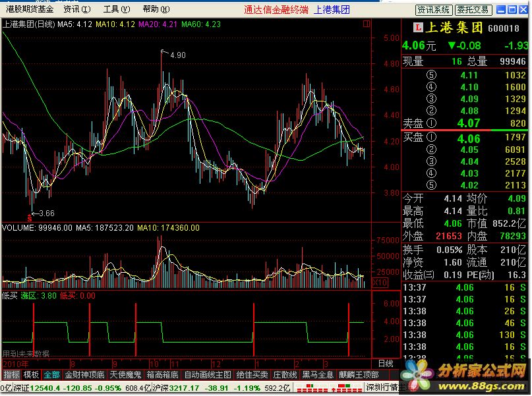Click the 3.66 low price label on chart
532x396 pixels.
[x=47, y=213]
